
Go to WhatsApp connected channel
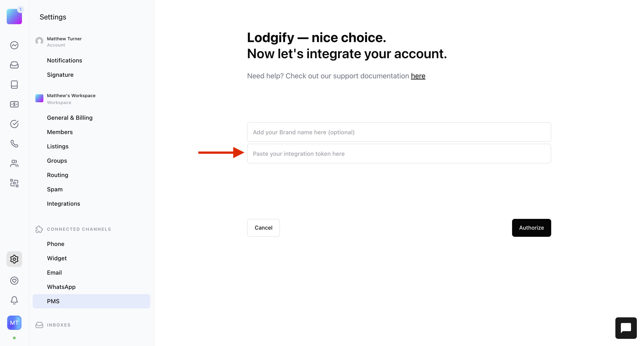point(61,287)
